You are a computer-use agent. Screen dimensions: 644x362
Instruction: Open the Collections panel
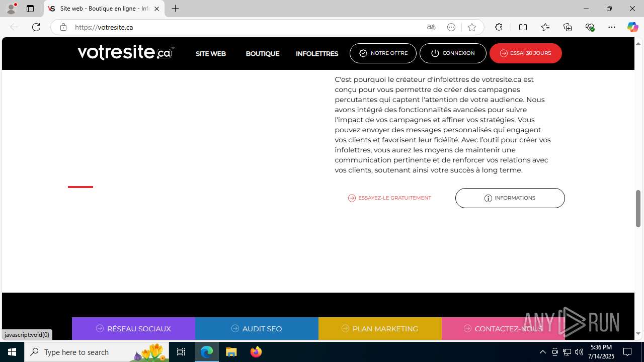568,27
